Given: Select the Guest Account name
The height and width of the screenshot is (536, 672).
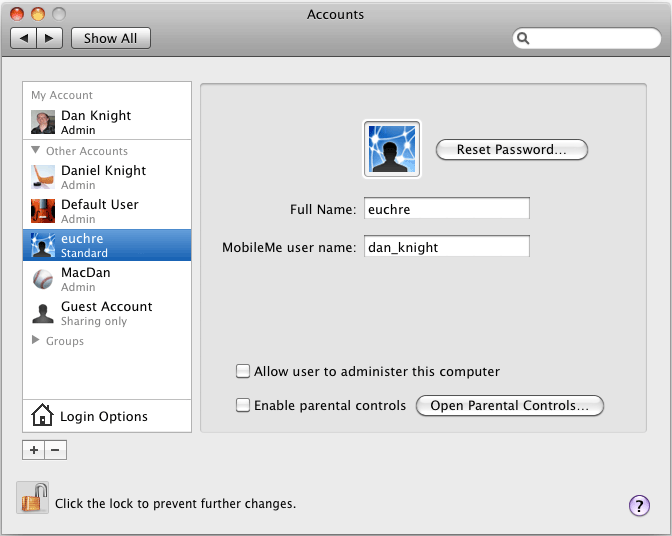Looking at the screenshot, I should click(107, 306).
